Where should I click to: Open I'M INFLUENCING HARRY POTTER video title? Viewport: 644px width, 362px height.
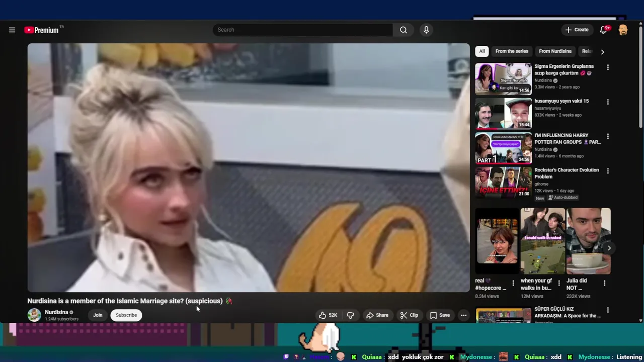[568, 139]
